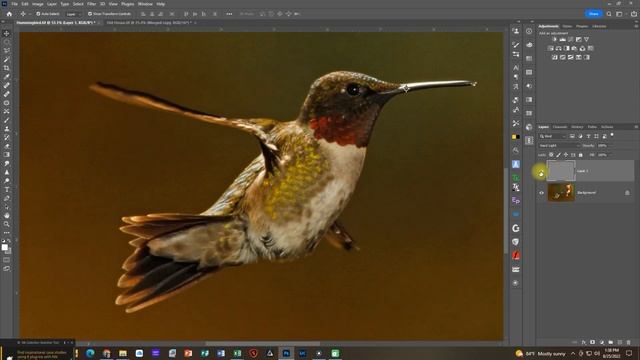This screenshot has height=360, width=640.
Task: Open the Hard Light blend mode dropdown
Action: tap(559, 146)
